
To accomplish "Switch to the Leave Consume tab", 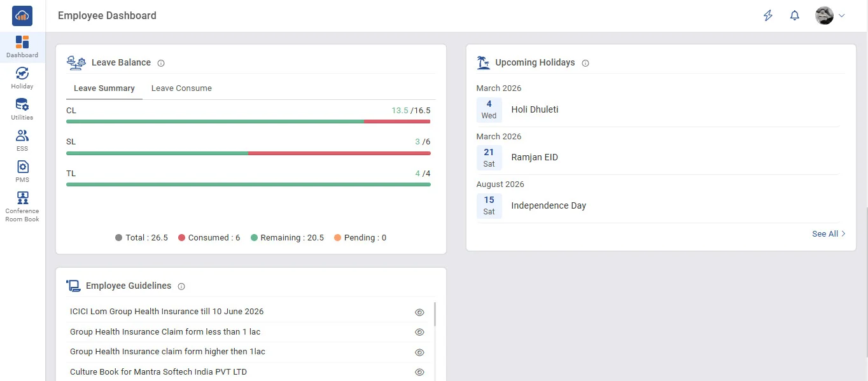I will pyautogui.click(x=181, y=88).
